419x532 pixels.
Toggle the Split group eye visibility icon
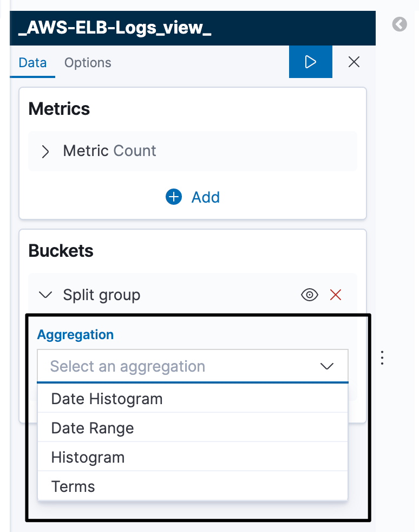[310, 295]
